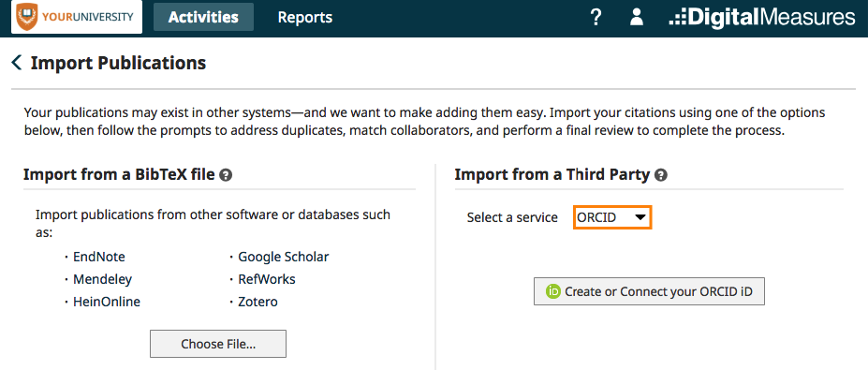The image size is (868, 370).
Task: Click the Import from a Third Party heading
Action: tap(552, 175)
